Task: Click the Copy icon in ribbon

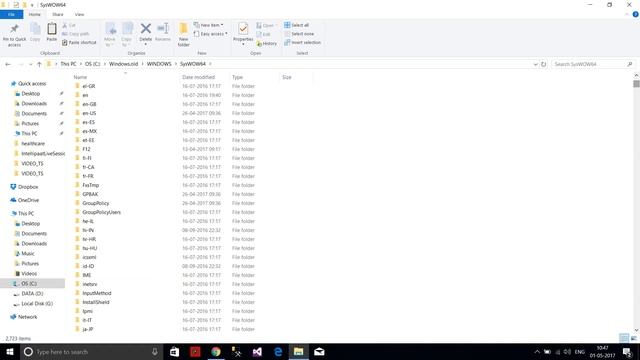Action: 35,29
